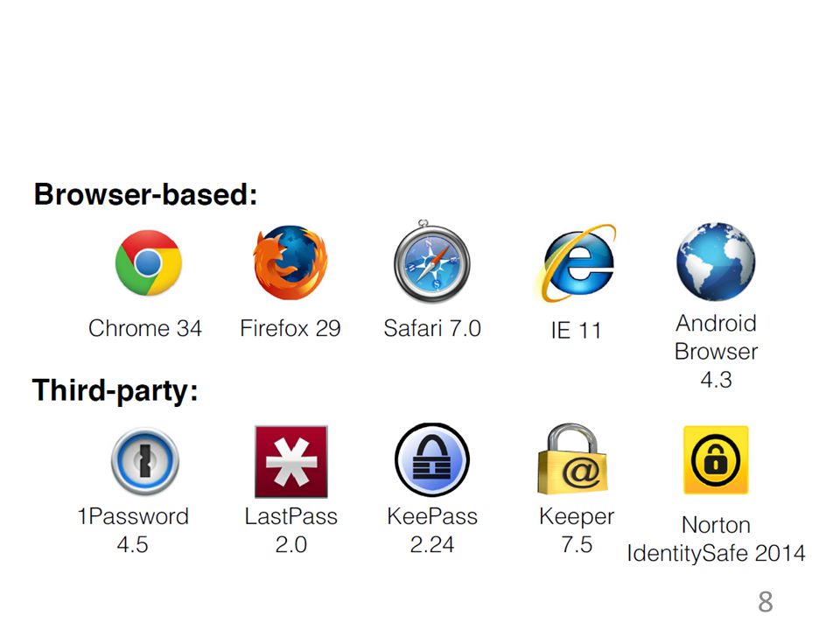Screen dimensions: 840x630
Task: Click the Browser-based heading
Action: pos(146,194)
